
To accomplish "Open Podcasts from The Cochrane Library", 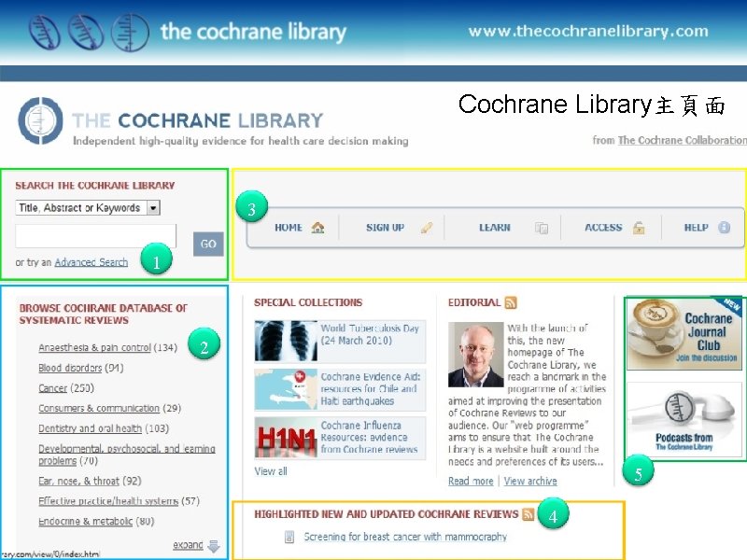I will tap(684, 419).
